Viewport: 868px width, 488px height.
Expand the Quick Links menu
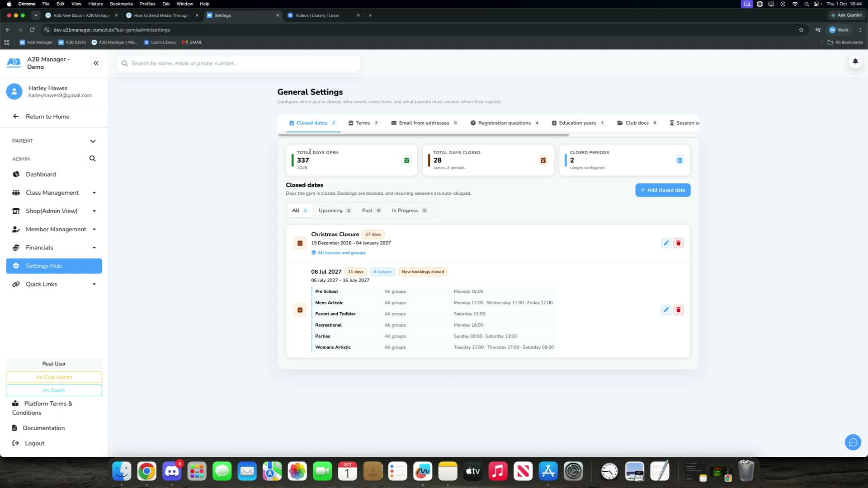pyautogui.click(x=54, y=284)
